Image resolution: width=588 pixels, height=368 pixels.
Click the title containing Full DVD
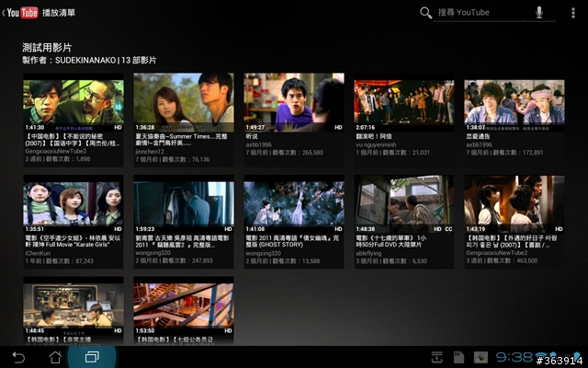390,241
